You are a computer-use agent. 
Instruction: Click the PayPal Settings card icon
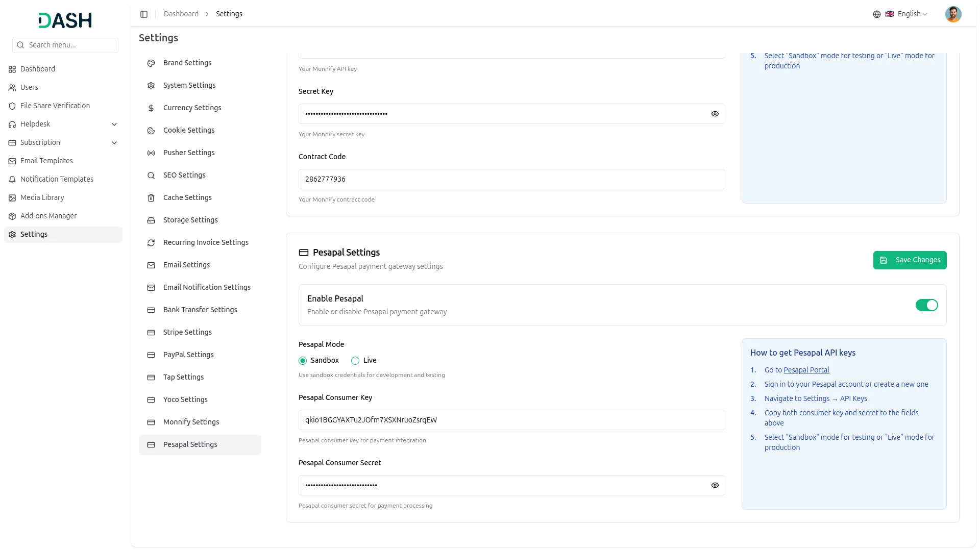point(151,355)
